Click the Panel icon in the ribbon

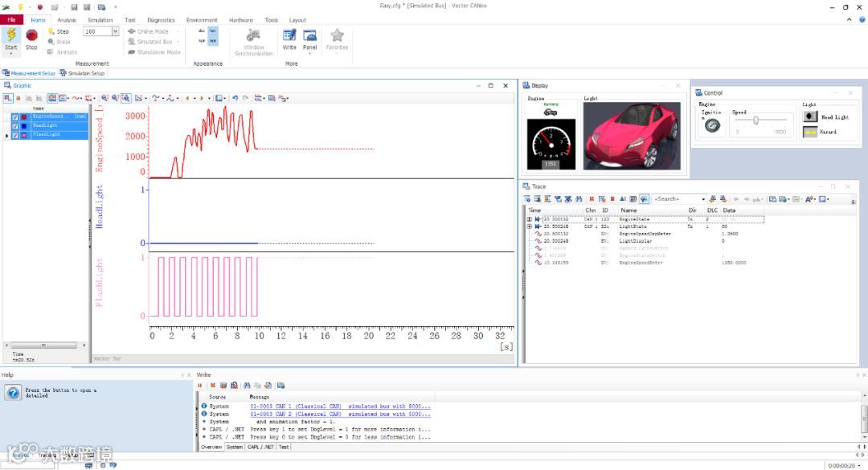point(309,36)
